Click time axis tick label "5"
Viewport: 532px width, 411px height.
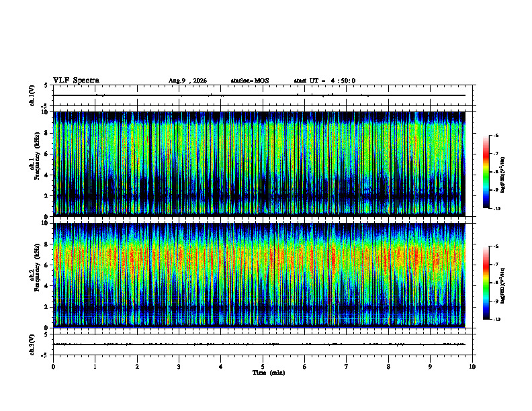[x=263, y=367]
